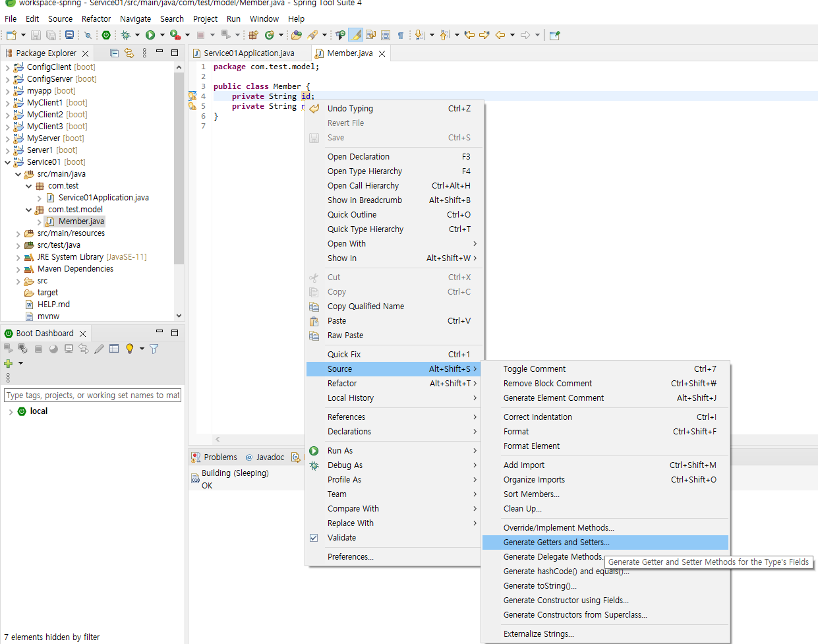Click the properties table icon in Boot Dashboard
This screenshot has width=818, height=644.
click(114, 349)
